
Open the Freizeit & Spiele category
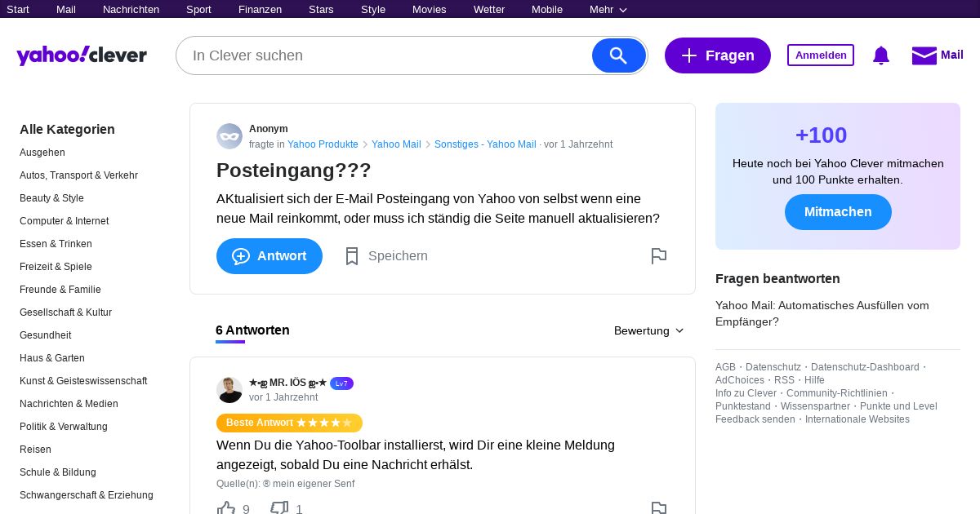click(x=56, y=267)
